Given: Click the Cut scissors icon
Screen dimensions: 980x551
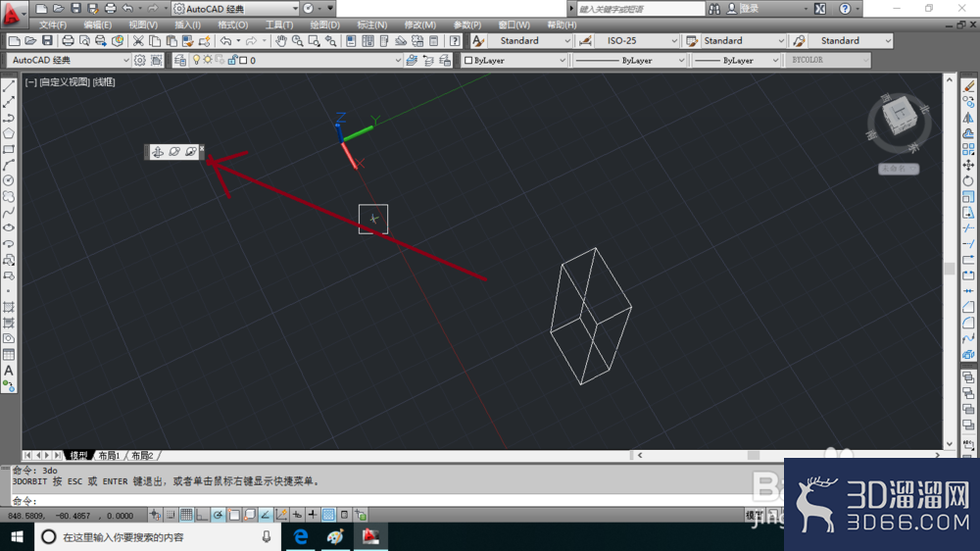Looking at the screenshot, I should click(138, 41).
